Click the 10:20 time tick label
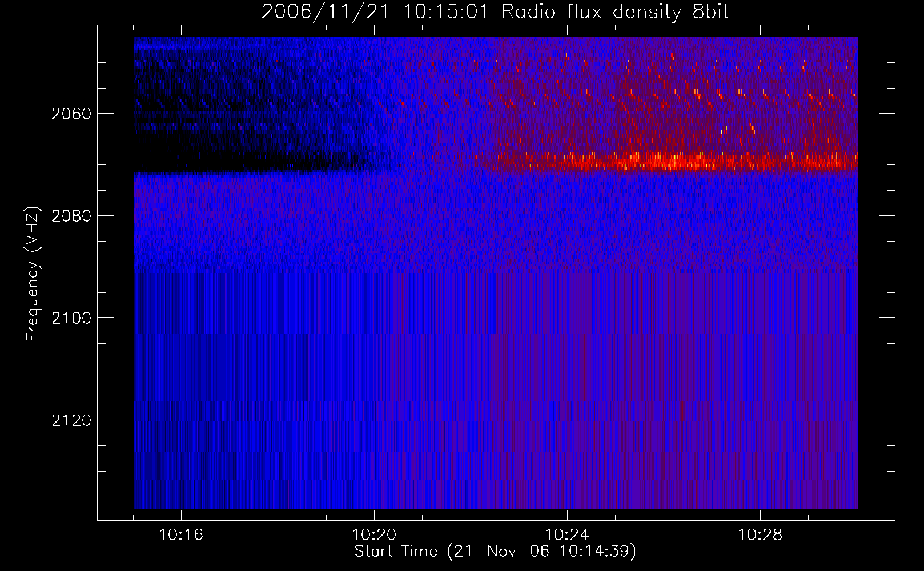Viewport: 924px width, 571px height. [374, 535]
